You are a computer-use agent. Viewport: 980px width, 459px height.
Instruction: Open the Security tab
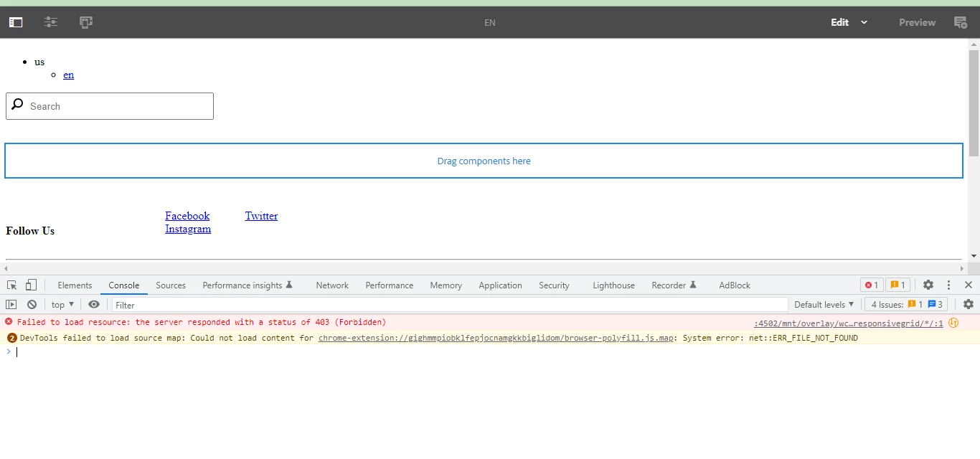[x=554, y=285]
